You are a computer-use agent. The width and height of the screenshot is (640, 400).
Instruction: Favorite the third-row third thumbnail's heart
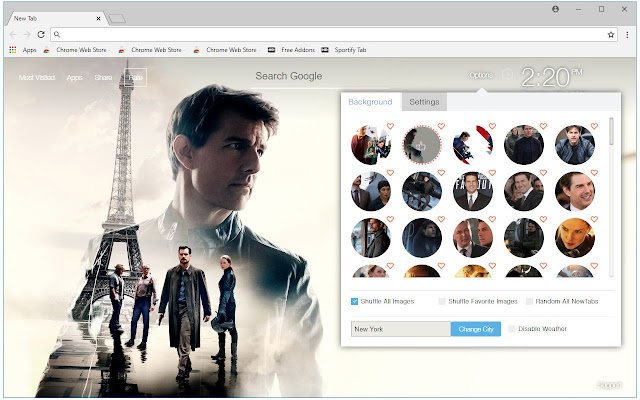click(492, 219)
